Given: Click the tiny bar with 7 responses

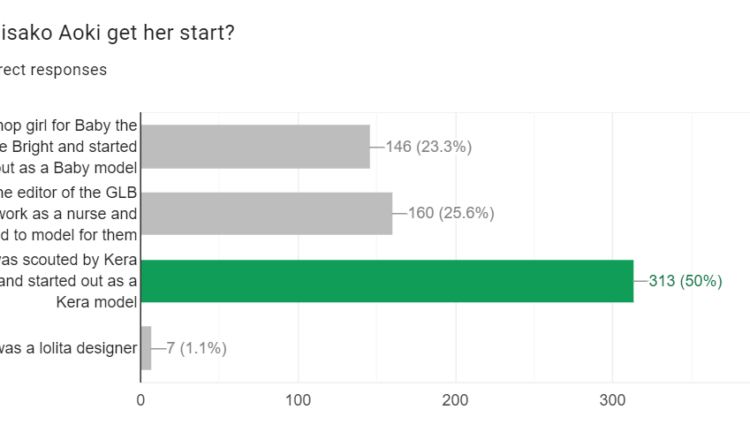Looking at the screenshot, I should click(146, 348).
